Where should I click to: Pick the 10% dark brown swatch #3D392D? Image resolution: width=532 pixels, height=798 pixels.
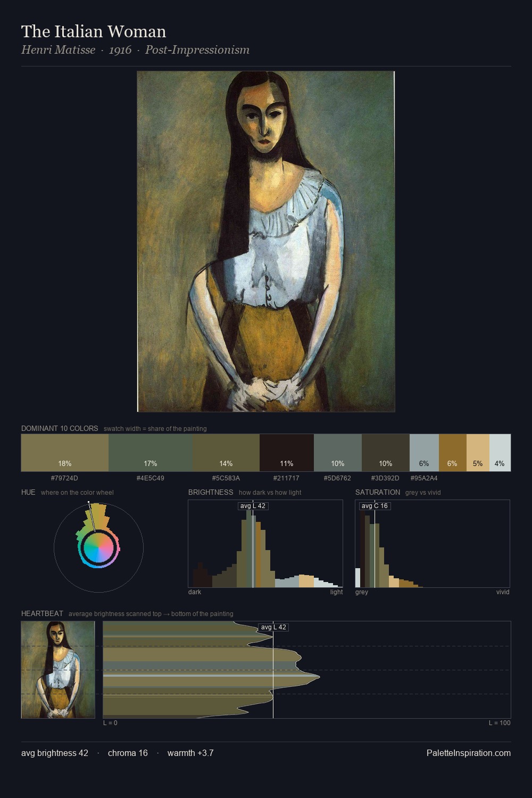coord(386,453)
